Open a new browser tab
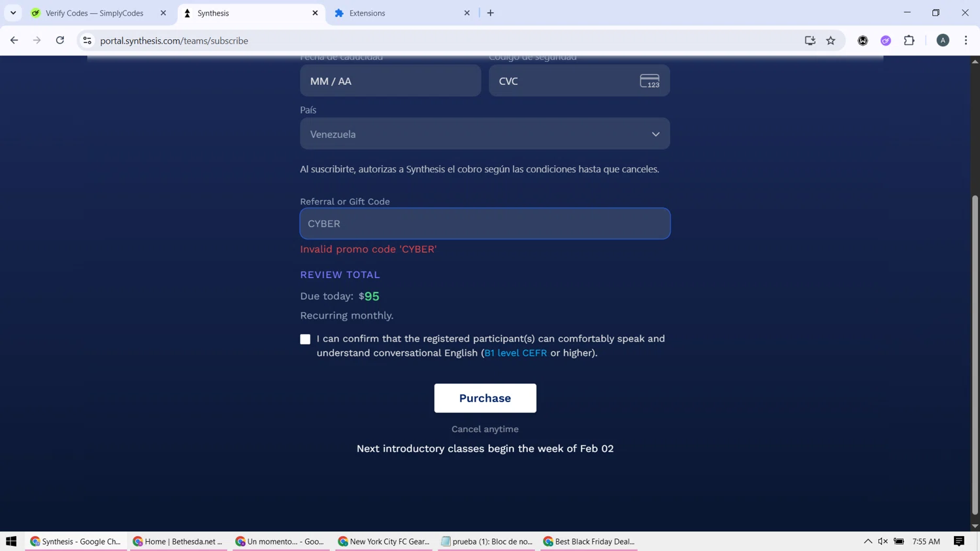Viewport: 980px width, 551px height. [x=491, y=13]
